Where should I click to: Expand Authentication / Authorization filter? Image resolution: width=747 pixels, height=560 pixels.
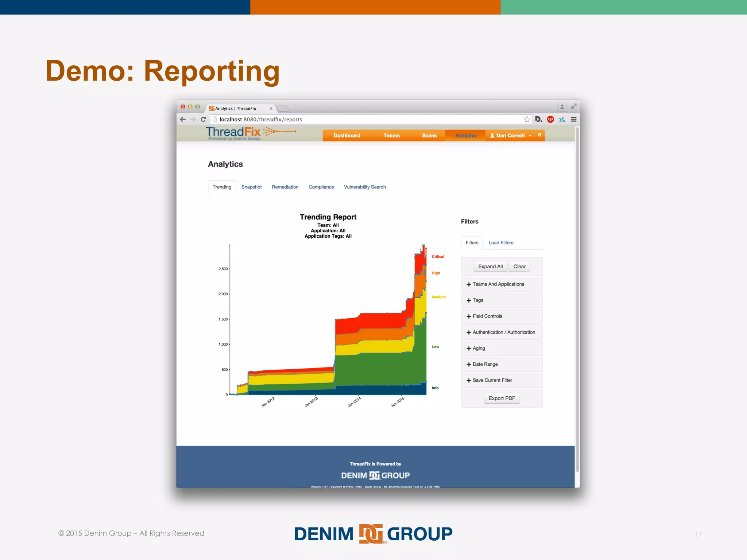[502, 332]
